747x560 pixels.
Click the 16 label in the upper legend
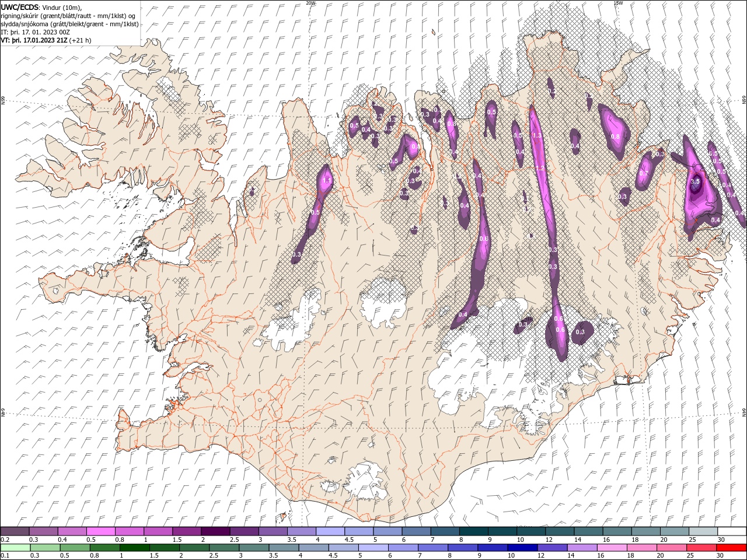607,540
